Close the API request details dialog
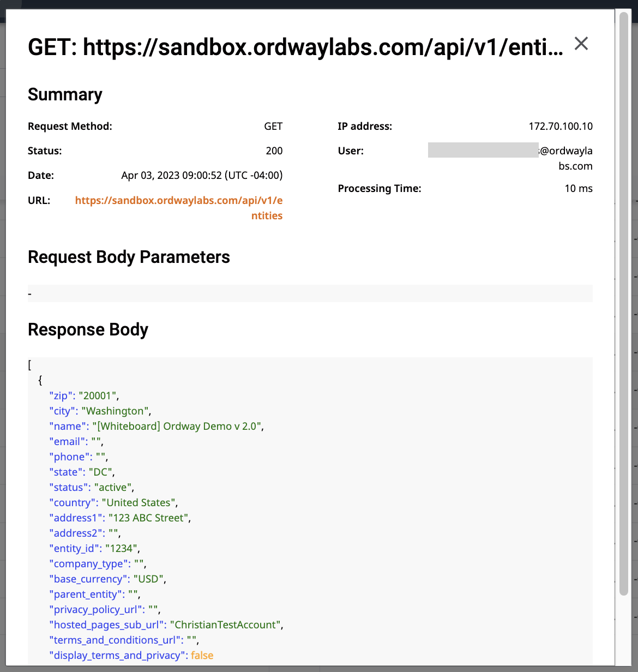638x672 pixels. [581, 44]
